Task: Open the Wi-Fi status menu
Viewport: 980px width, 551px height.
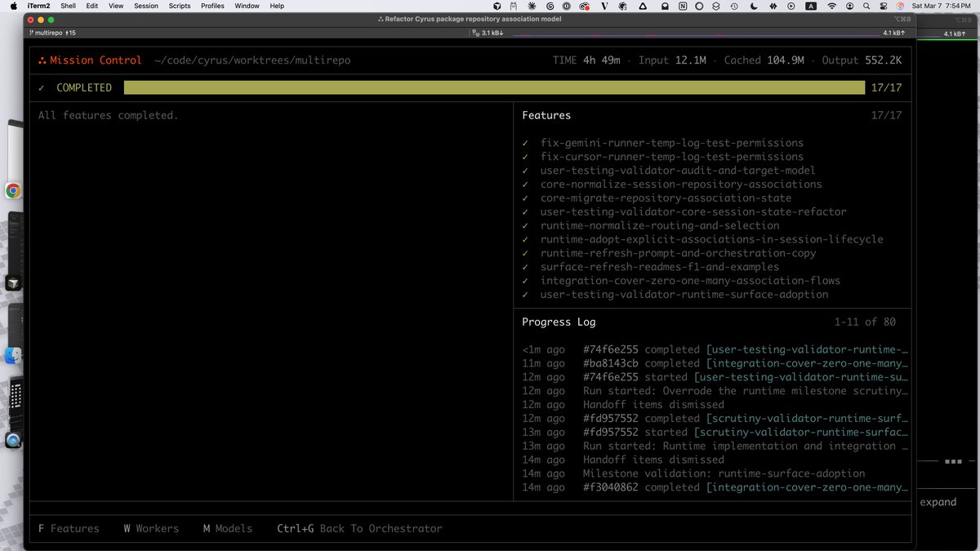Action: pyautogui.click(x=832, y=6)
